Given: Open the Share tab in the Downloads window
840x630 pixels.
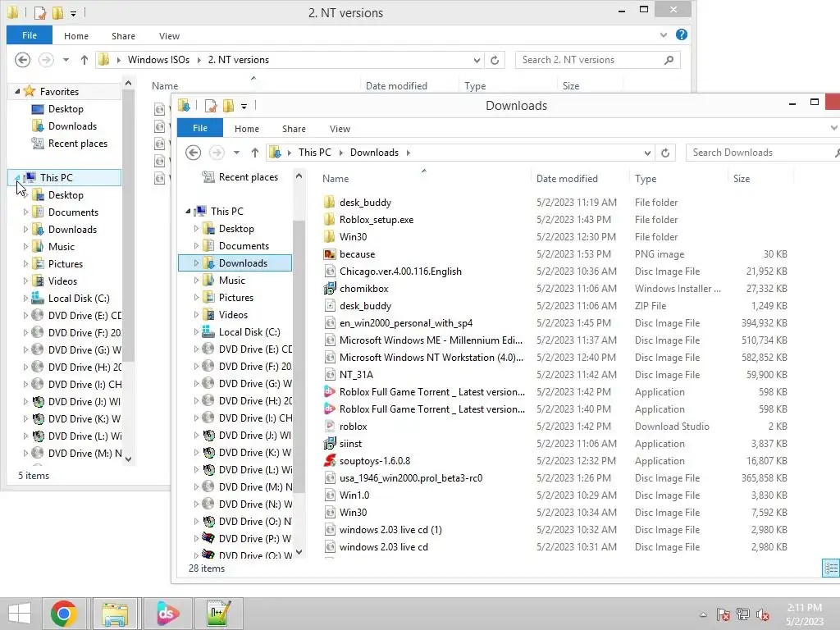Looking at the screenshot, I should pyautogui.click(x=294, y=129).
